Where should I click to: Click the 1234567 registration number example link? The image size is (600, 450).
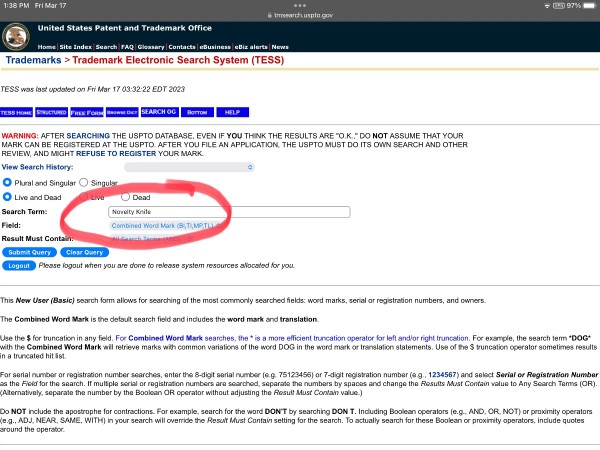point(442,375)
